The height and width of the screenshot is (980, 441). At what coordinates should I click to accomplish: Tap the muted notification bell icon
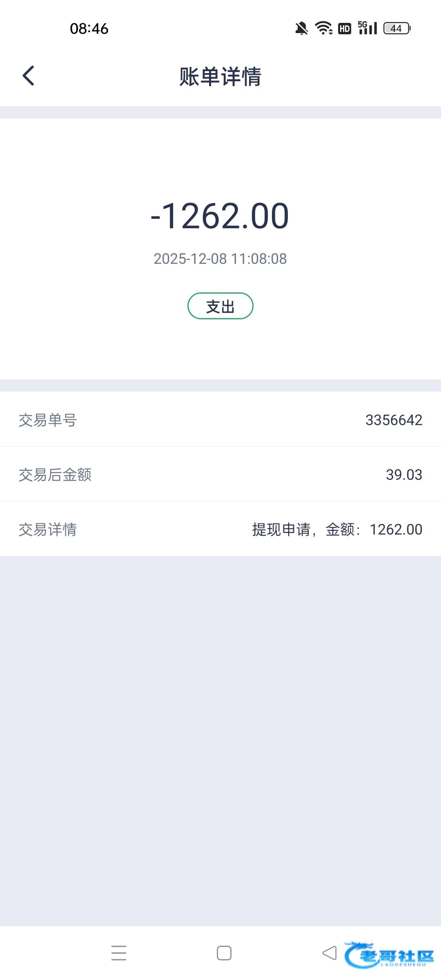coord(301,29)
